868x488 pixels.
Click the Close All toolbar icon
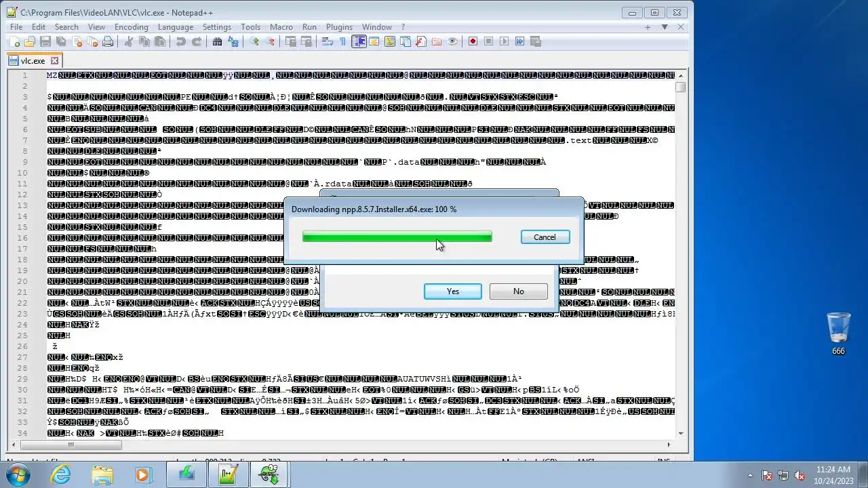(93, 41)
